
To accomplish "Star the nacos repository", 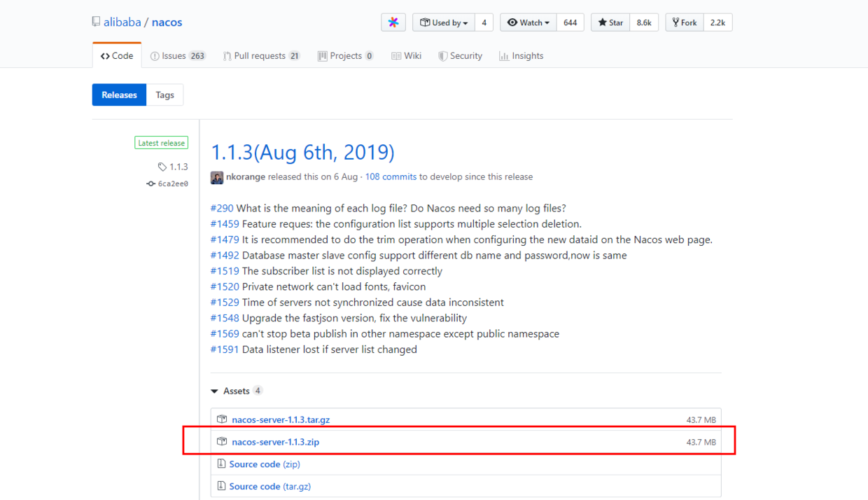I will pos(610,22).
